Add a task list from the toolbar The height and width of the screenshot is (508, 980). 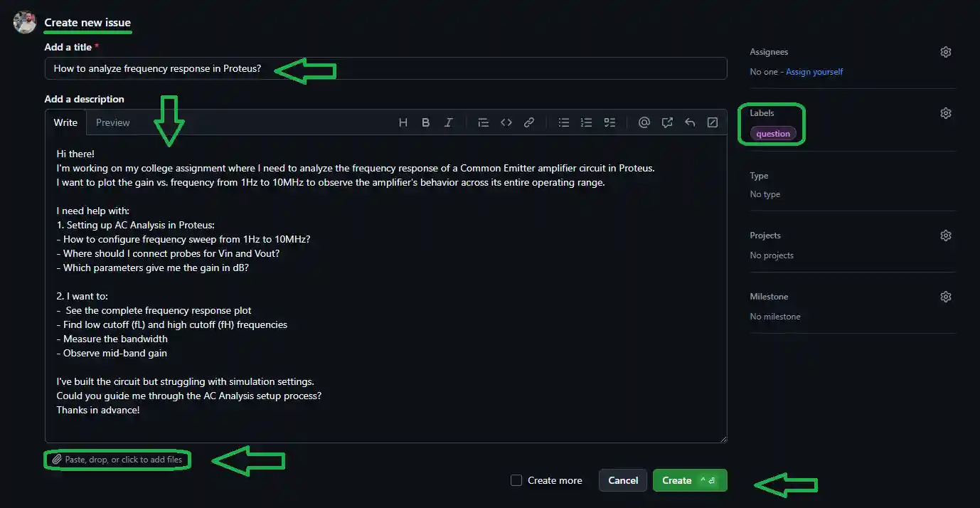(609, 122)
